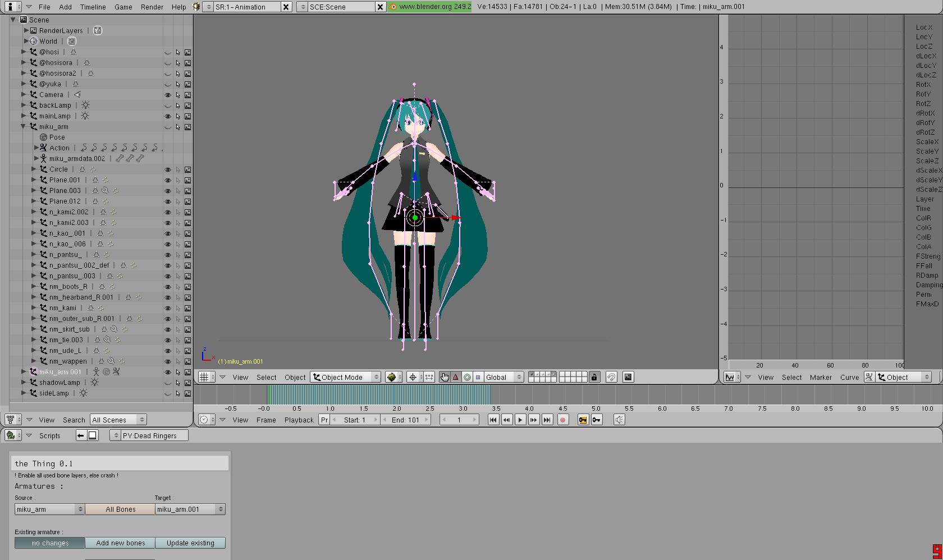Open the www.blender.org 249.2 link
This screenshot has height=560, width=943.
pyautogui.click(x=430, y=7)
